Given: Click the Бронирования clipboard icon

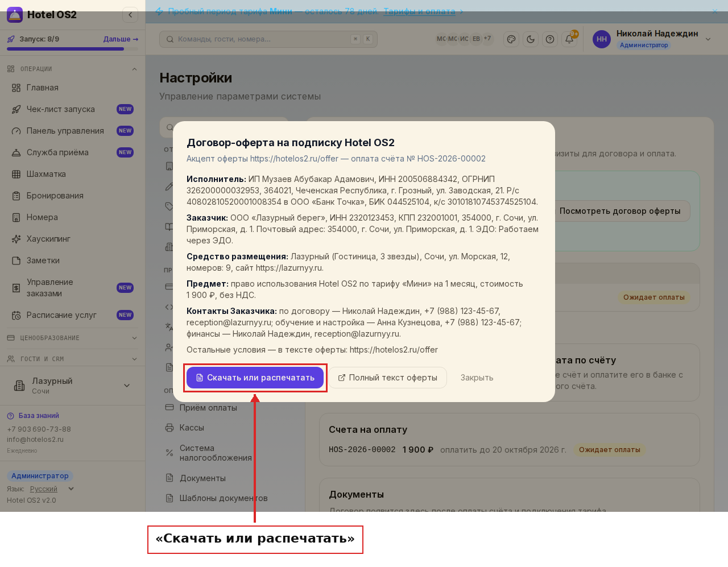Looking at the screenshot, I should (x=16, y=196).
